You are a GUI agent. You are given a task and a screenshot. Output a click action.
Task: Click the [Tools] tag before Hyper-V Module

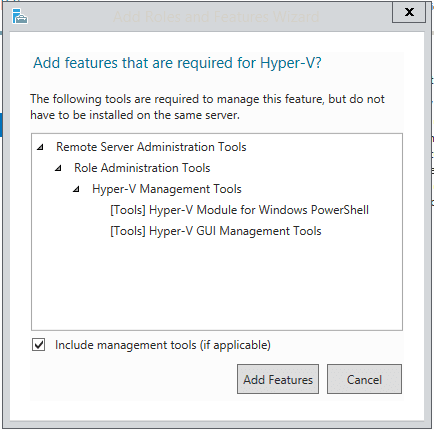click(128, 210)
